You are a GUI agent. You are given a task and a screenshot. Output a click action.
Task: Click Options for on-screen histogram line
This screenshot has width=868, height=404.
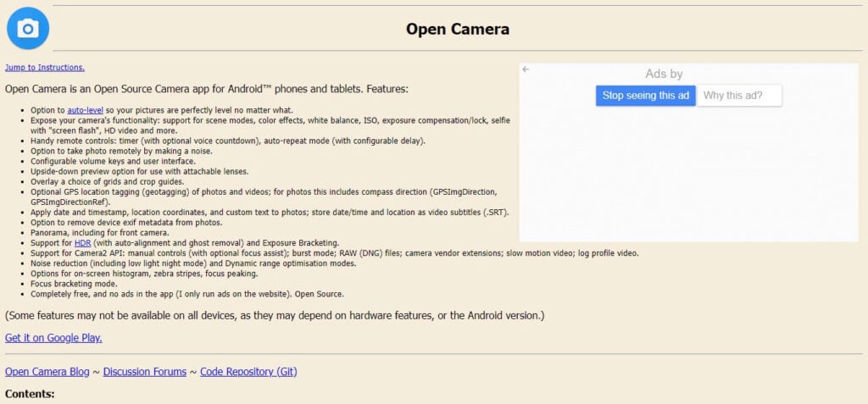click(x=144, y=274)
